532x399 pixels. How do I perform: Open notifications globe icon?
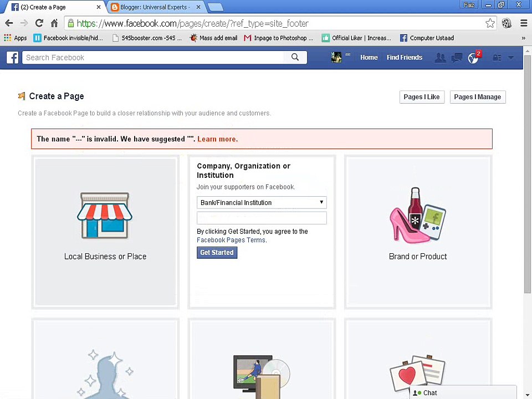click(x=473, y=58)
